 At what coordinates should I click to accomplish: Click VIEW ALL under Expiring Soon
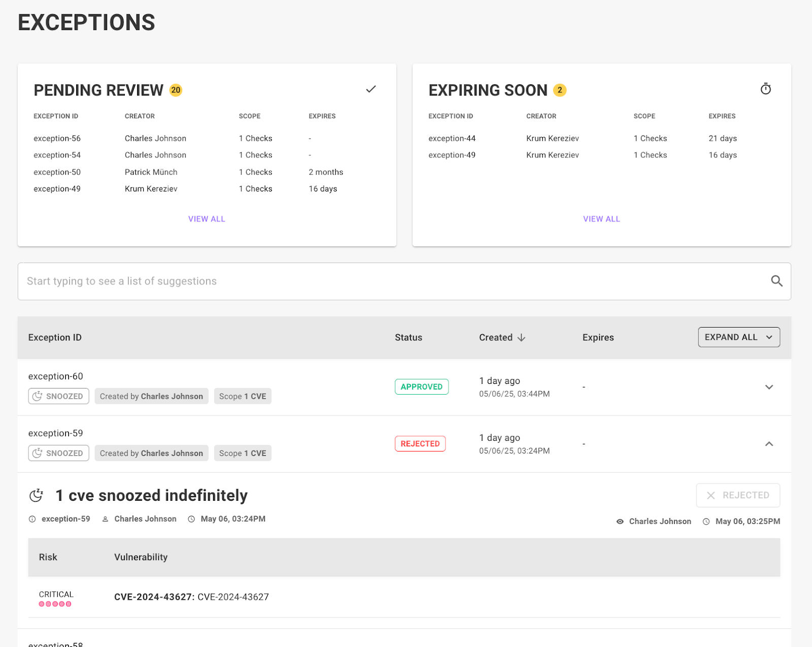(x=601, y=218)
